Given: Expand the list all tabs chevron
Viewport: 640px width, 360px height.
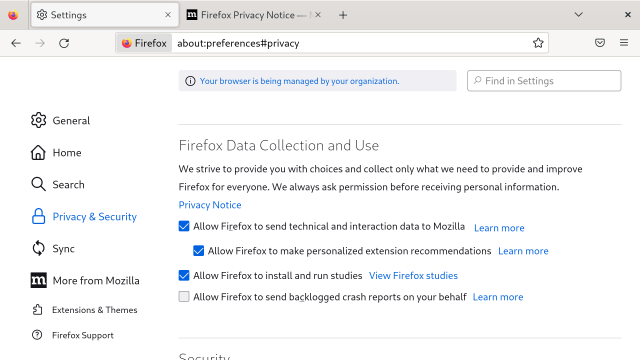Looking at the screenshot, I should click(578, 15).
